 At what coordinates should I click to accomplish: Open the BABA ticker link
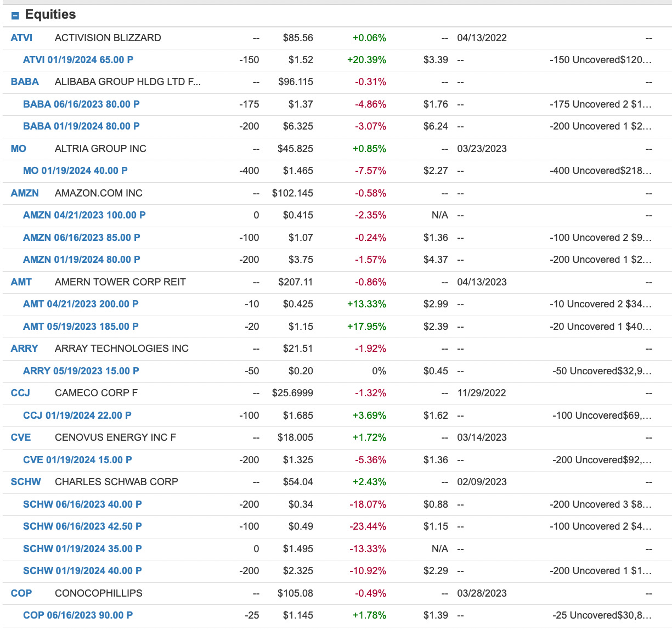click(25, 82)
